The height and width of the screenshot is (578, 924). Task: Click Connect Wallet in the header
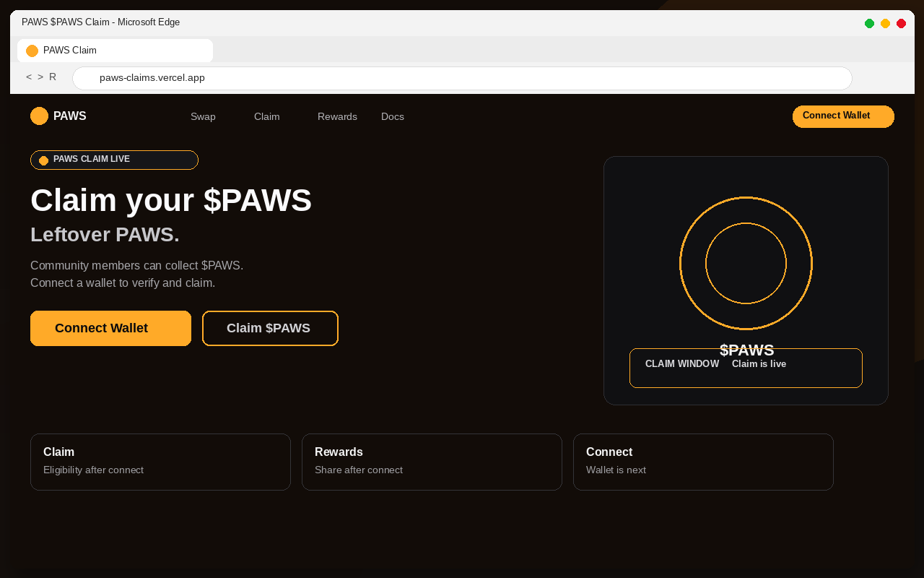tap(843, 116)
